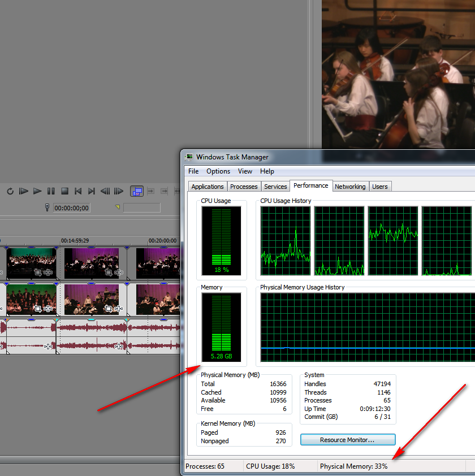The height and width of the screenshot is (476, 475).
Task: Start playback with the Play button
Action: (x=37, y=191)
